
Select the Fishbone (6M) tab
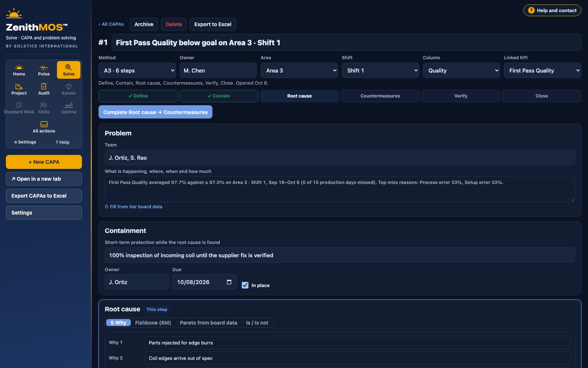pos(153,323)
